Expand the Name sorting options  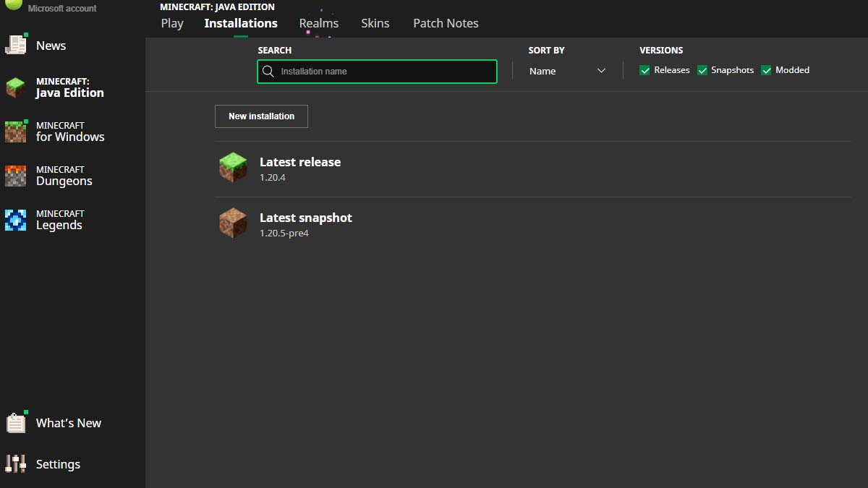click(x=568, y=70)
